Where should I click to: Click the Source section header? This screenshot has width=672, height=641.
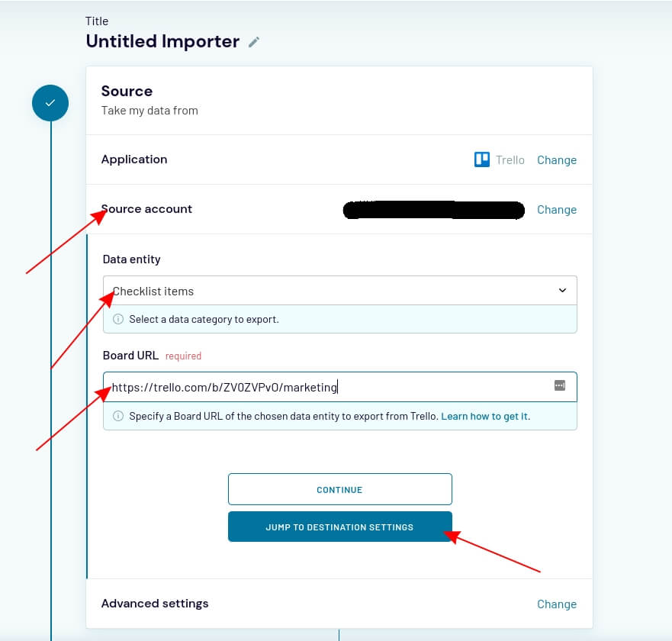pyautogui.click(x=127, y=92)
